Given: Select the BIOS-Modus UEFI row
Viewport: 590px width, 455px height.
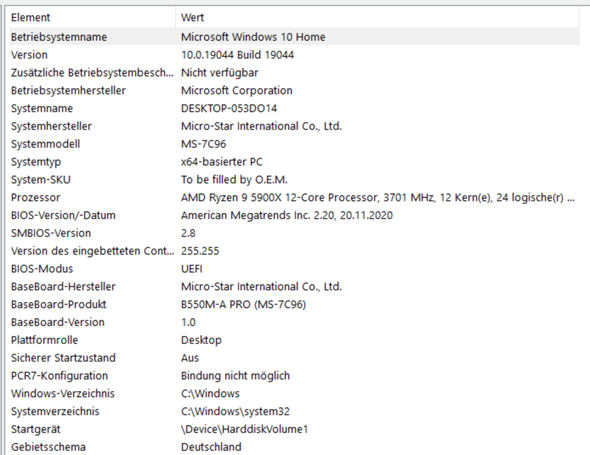Looking at the screenshot, I should point(294,269).
